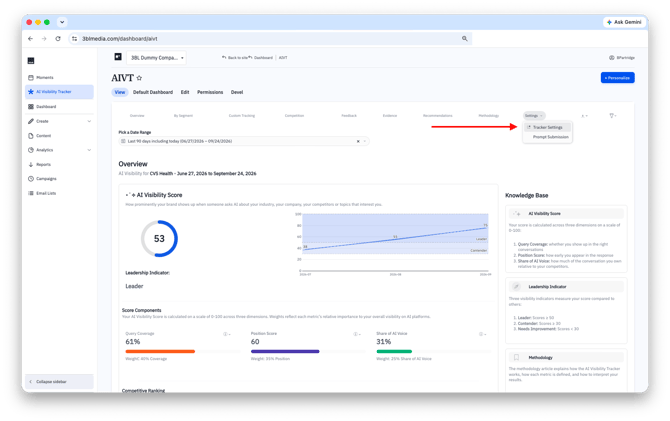
Task: Select Tracker Settings from the menu
Action: click(547, 127)
